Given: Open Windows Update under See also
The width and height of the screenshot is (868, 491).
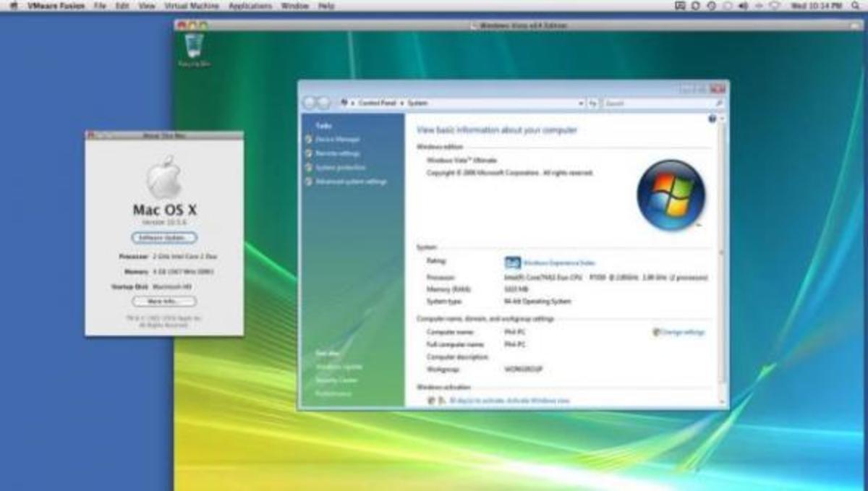Looking at the screenshot, I should pos(339,367).
